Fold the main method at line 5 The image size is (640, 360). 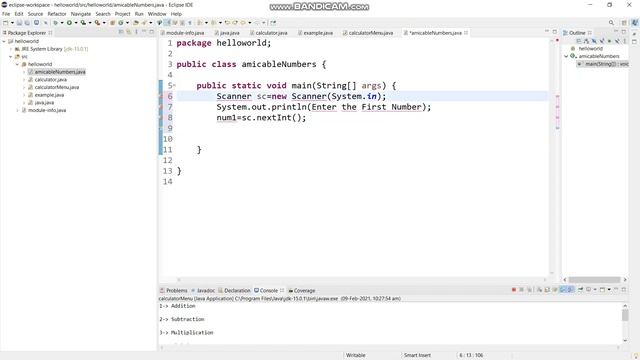tap(175, 85)
